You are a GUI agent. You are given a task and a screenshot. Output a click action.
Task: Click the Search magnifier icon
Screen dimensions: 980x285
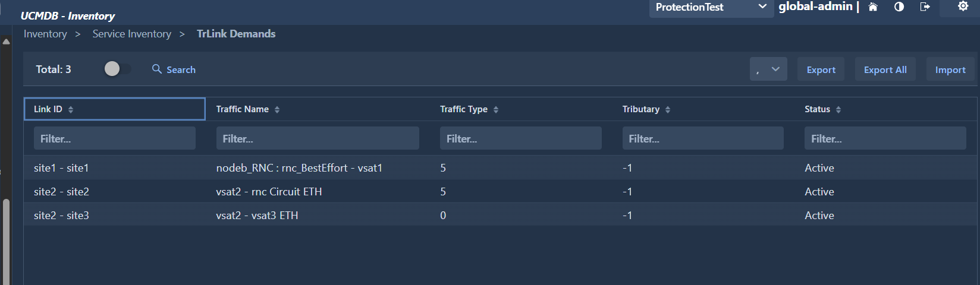pyautogui.click(x=157, y=69)
